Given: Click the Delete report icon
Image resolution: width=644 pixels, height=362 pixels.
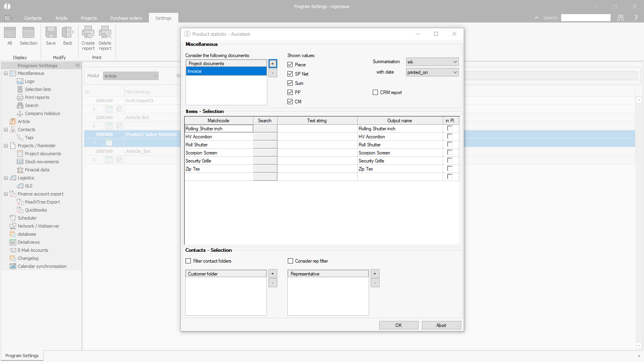Looking at the screenshot, I should click(105, 33).
